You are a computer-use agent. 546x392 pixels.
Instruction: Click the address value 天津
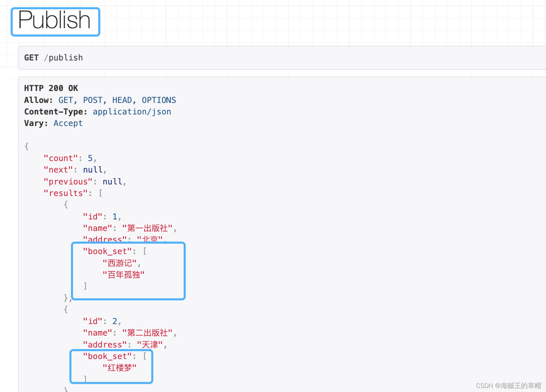click(150, 345)
